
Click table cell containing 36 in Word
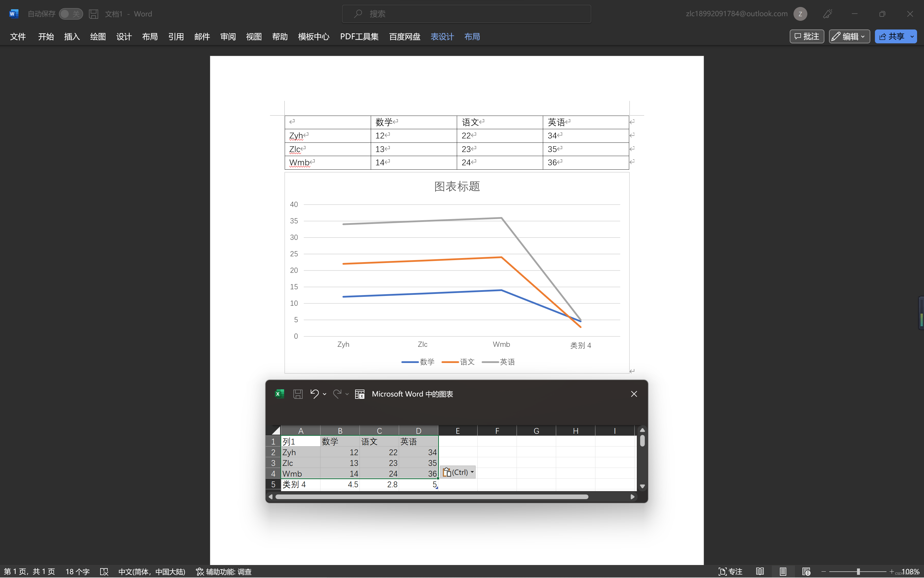pos(586,162)
